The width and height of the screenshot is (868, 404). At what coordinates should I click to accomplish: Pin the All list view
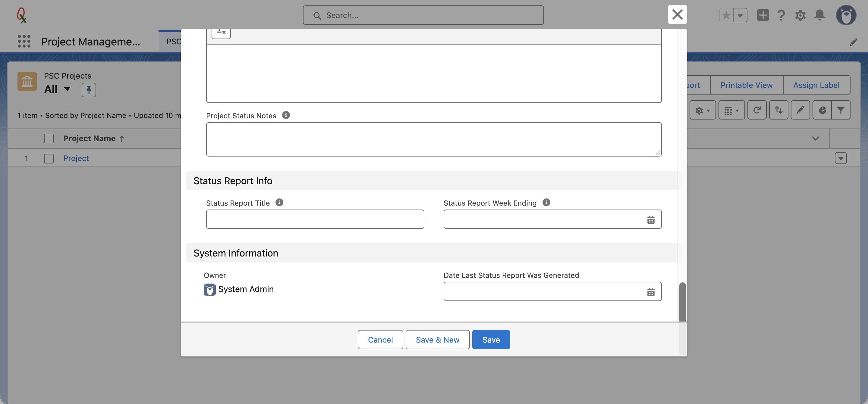click(x=89, y=90)
